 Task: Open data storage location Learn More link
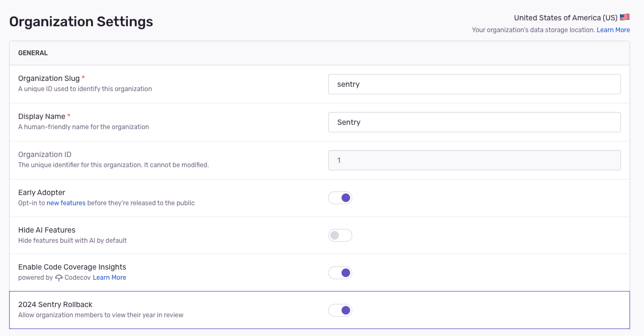[x=613, y=30]
